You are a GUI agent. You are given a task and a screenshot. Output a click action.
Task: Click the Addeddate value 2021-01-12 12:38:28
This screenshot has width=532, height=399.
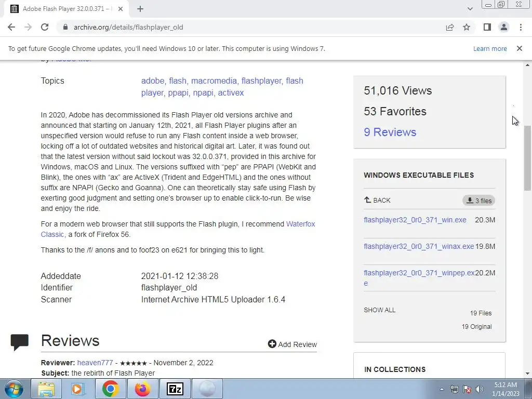[180, 276]
